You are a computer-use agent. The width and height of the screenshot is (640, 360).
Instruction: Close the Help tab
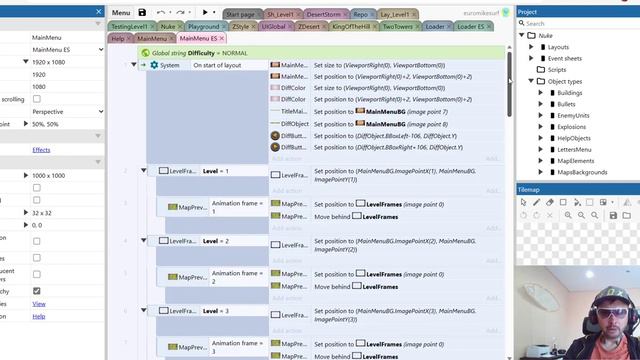pyautogui.click(x=129, y=38)
